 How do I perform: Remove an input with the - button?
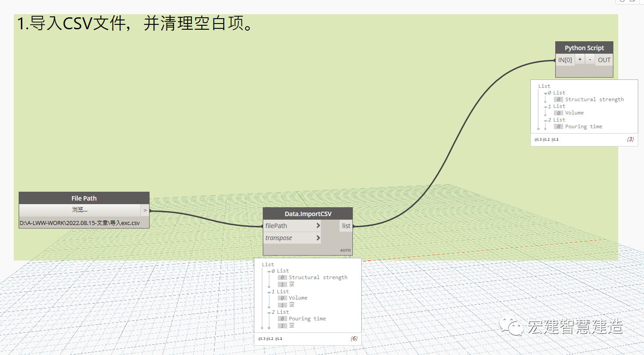coord(590,59)
